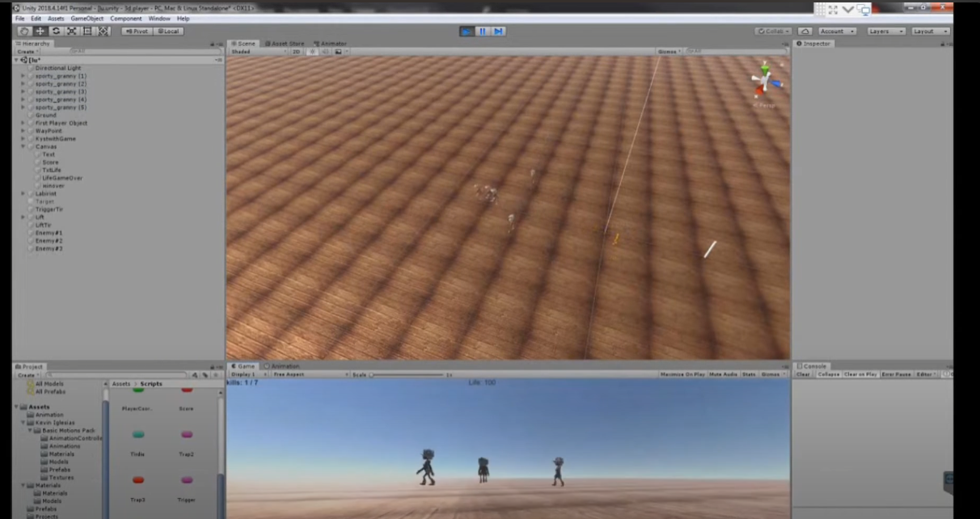Viewport: 980px width, 519px height.
Task: Switch to the Asset Store tab
Action: (285, 44)
